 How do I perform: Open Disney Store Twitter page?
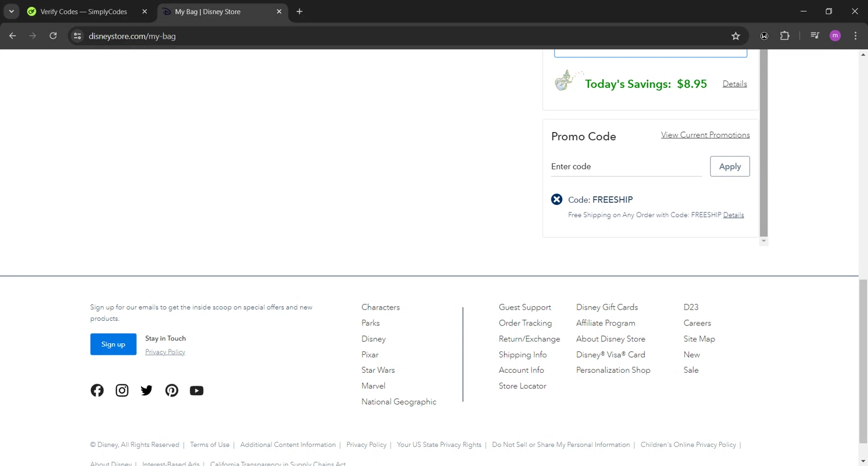point(146,391)
